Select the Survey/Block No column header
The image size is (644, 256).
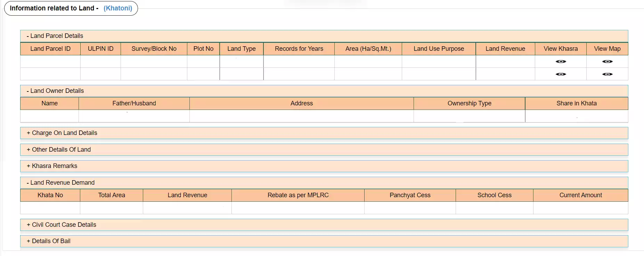pyautogui.click(x=154, y=49)
